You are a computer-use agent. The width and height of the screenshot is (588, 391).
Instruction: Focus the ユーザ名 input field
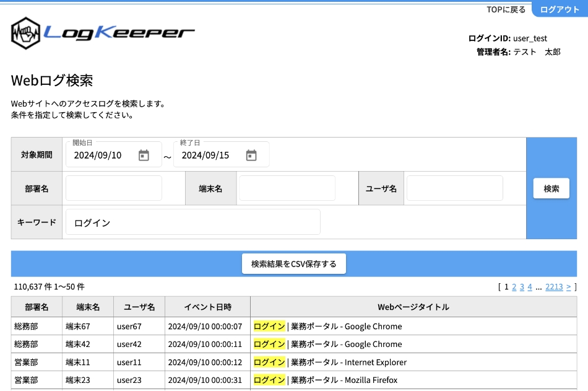[454, 188]
